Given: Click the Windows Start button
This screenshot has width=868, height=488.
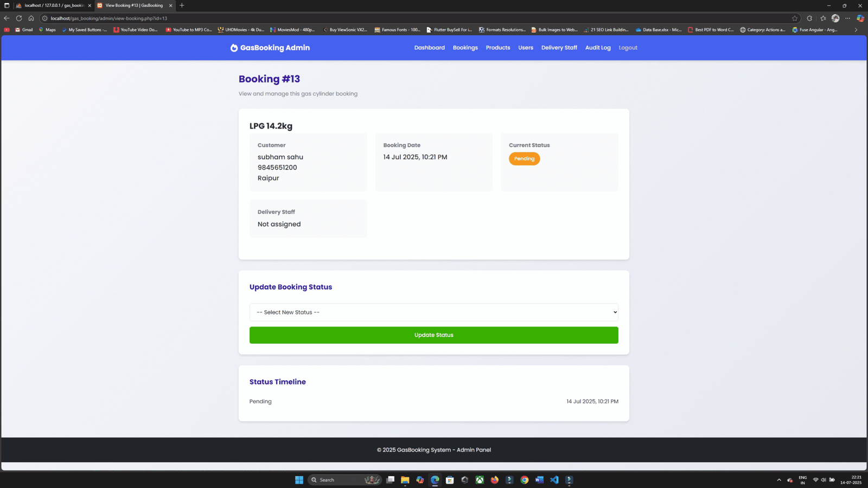Looking at the screenshot, I should (x=299, y=480).
